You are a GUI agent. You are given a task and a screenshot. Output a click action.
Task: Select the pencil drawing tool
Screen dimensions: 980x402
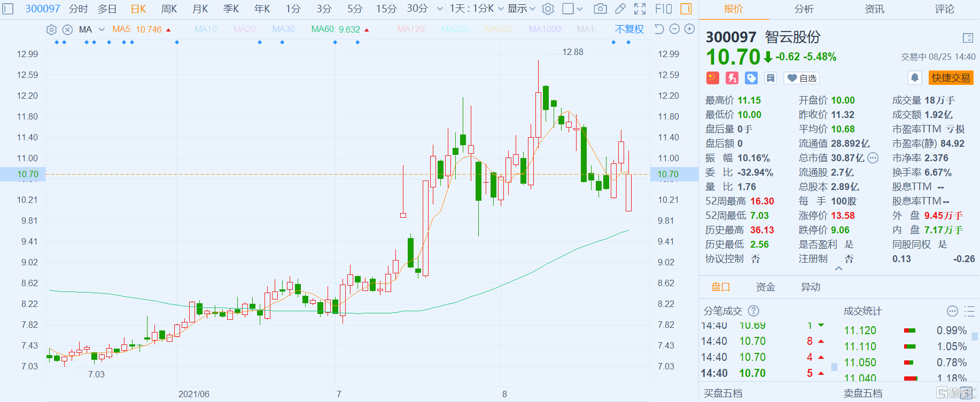click(620, 9)
